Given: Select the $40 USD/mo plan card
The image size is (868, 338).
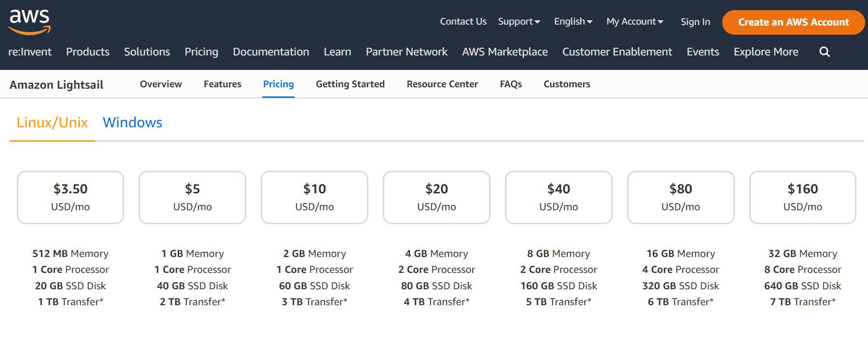Looking at the screenshot, I should (559, 197).
